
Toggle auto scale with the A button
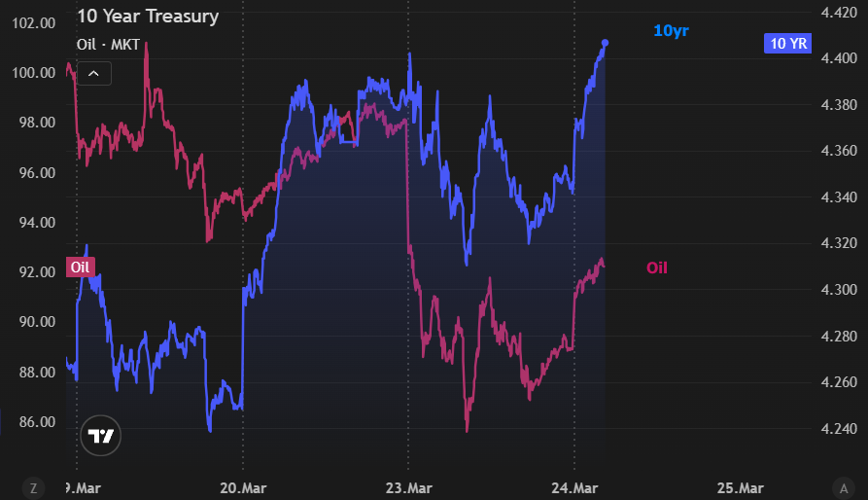pos(844,487)
